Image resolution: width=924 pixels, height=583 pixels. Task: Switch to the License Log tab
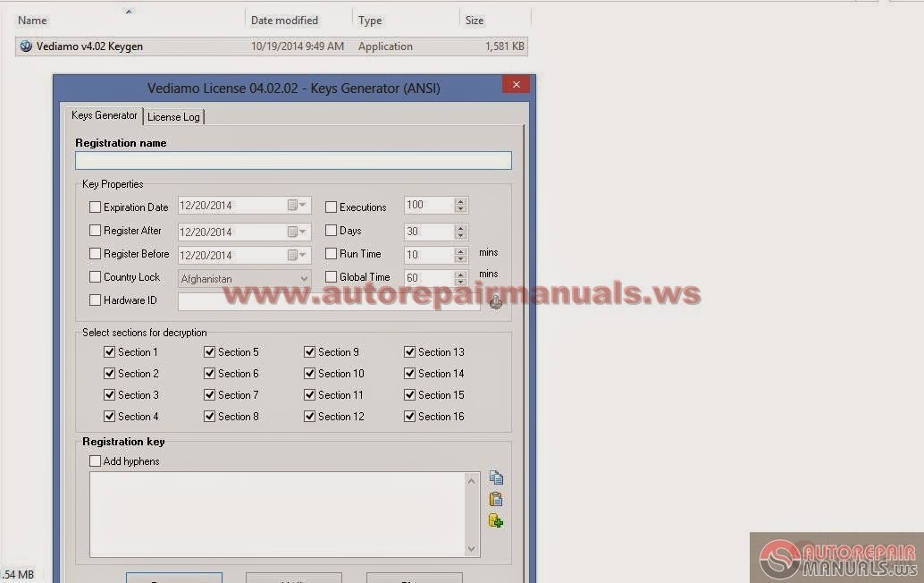click(174, 117)
